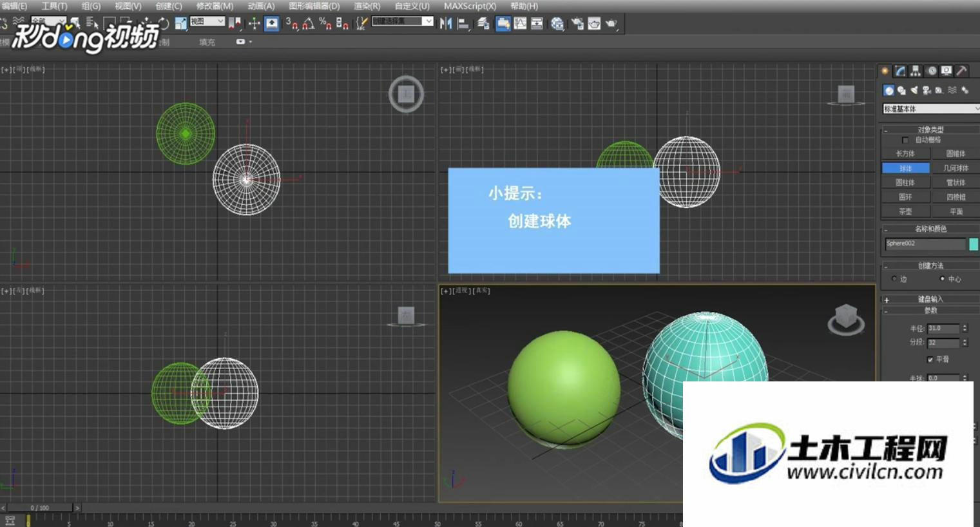Click the 圆柱体 cylinder button

pos(905,182)
